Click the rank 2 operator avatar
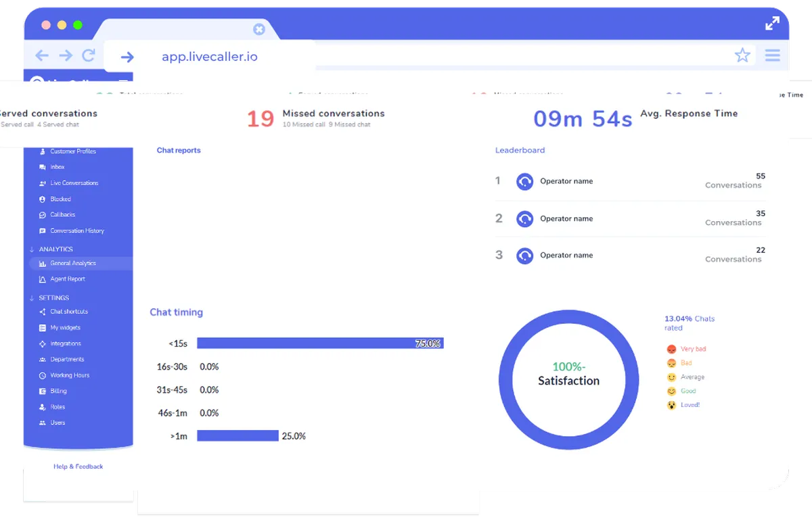This screenshot has height=528, width=812. click(x=524, y=219)
